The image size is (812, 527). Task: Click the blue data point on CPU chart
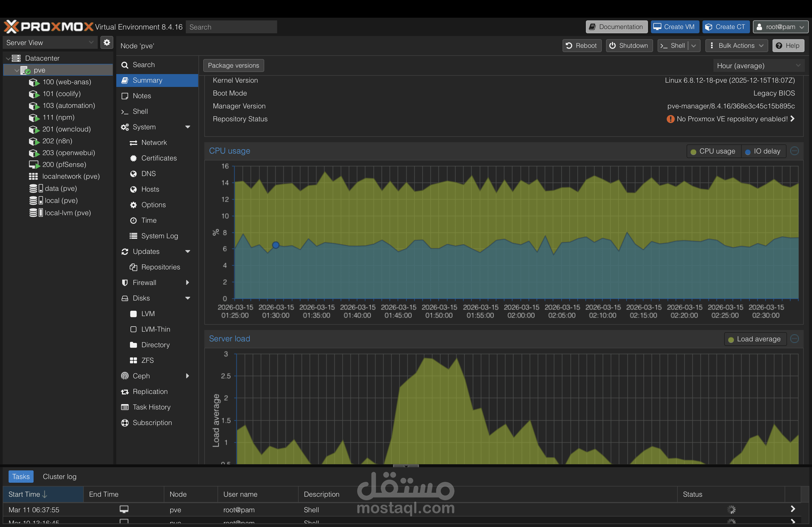click(276, 245)
